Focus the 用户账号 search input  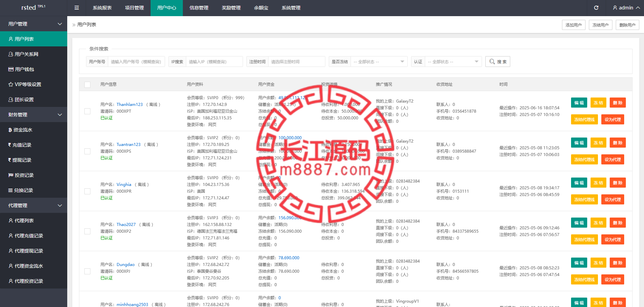coord(136,62)
